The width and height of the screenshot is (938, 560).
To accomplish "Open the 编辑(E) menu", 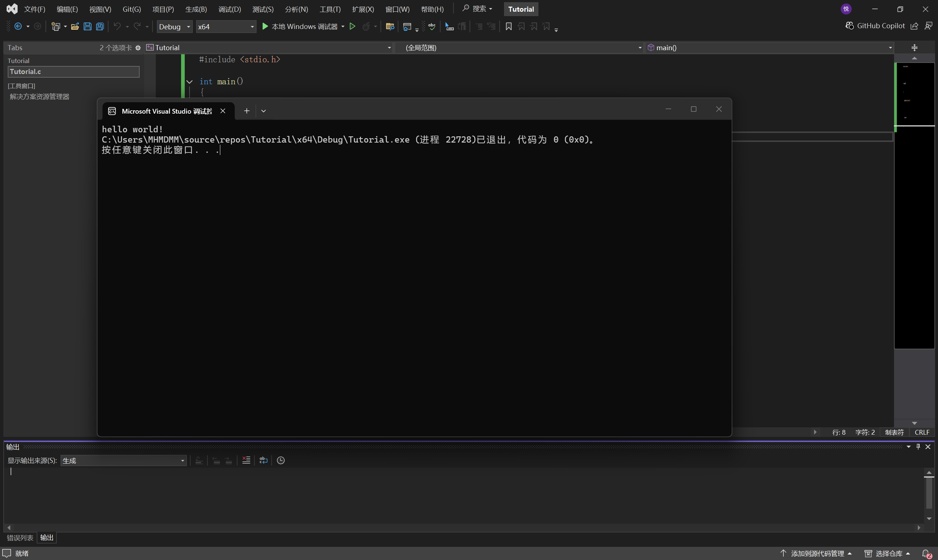I will 67,9.
